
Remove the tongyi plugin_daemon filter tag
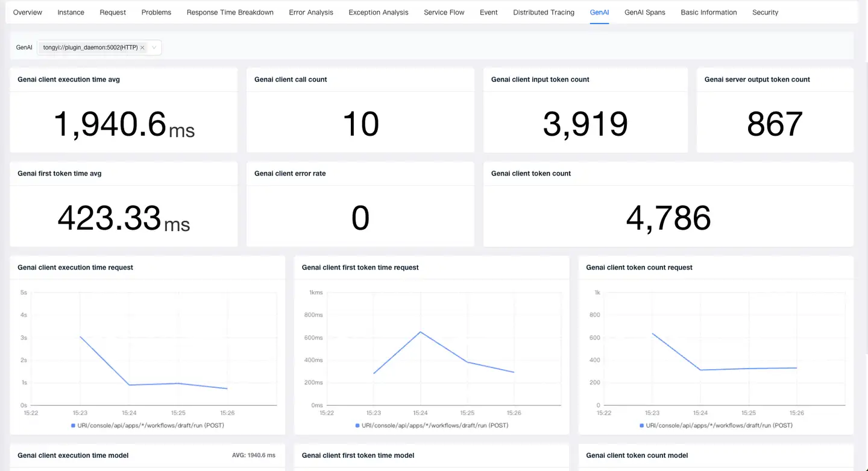pyautogui.click(x=142, y=47)
